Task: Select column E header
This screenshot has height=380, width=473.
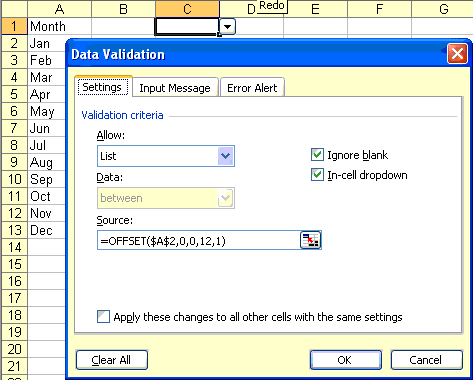Action: 315,9
